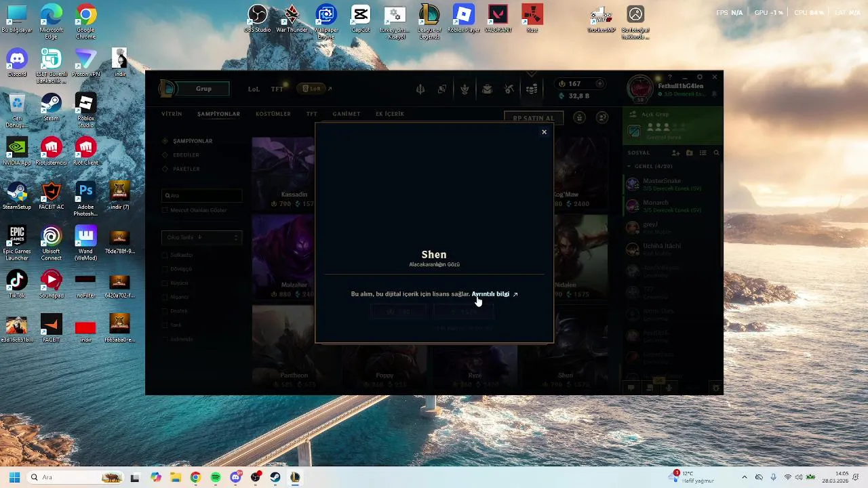The height and width of the screenshot is (488, 868).
Task: Open TikTok from the desktop
Action: click(x=17, y=284)
